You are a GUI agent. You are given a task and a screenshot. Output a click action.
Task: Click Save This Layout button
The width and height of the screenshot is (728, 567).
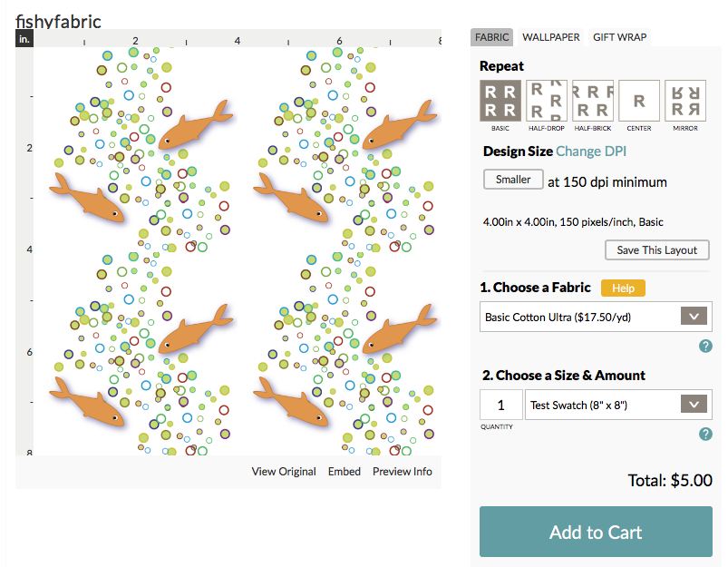tap(657, 250)
